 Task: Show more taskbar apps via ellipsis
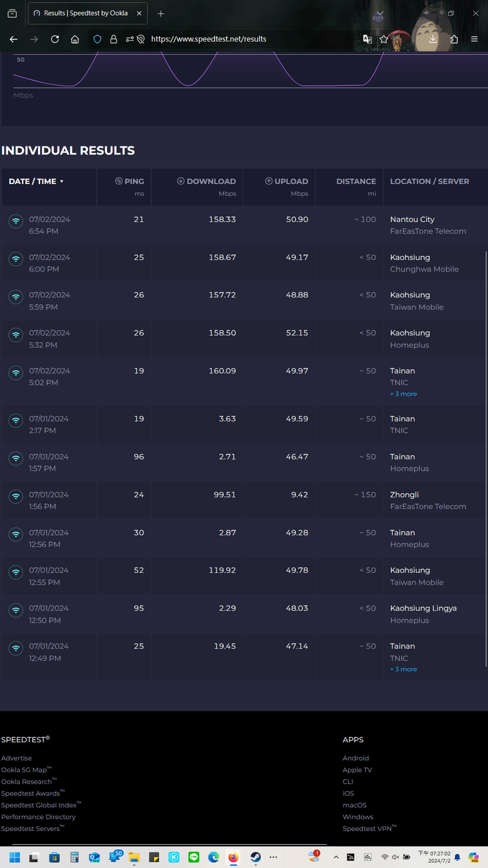(x=273, y=857)
